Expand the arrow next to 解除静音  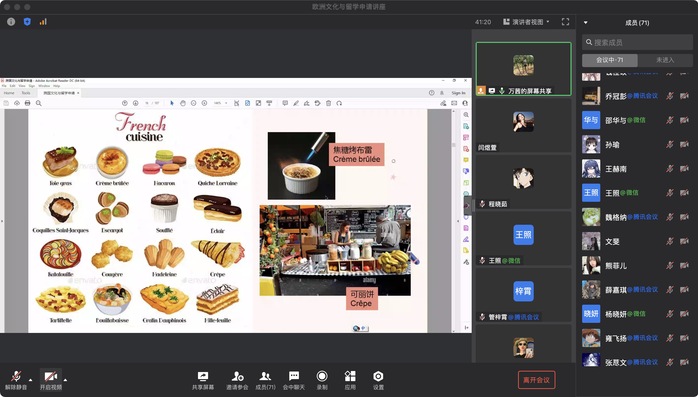tap(30, 380)
